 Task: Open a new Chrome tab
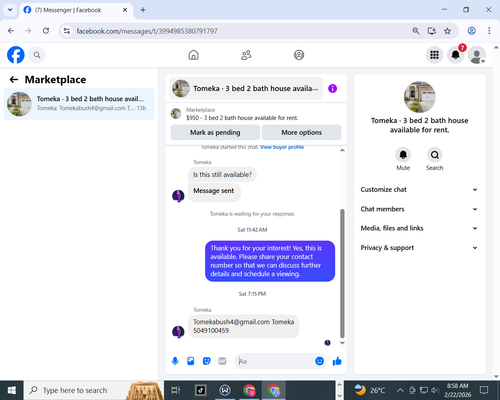[x=143, y=10]
